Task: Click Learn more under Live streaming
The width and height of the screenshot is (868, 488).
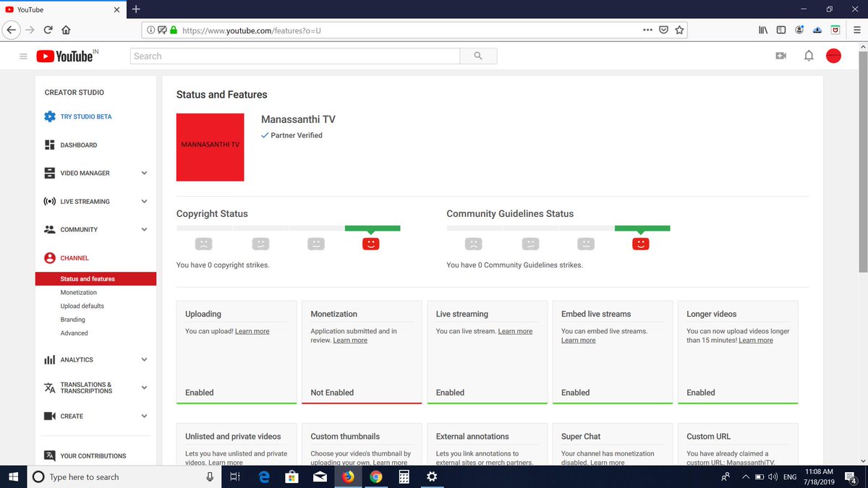Action: pos(515,331)
